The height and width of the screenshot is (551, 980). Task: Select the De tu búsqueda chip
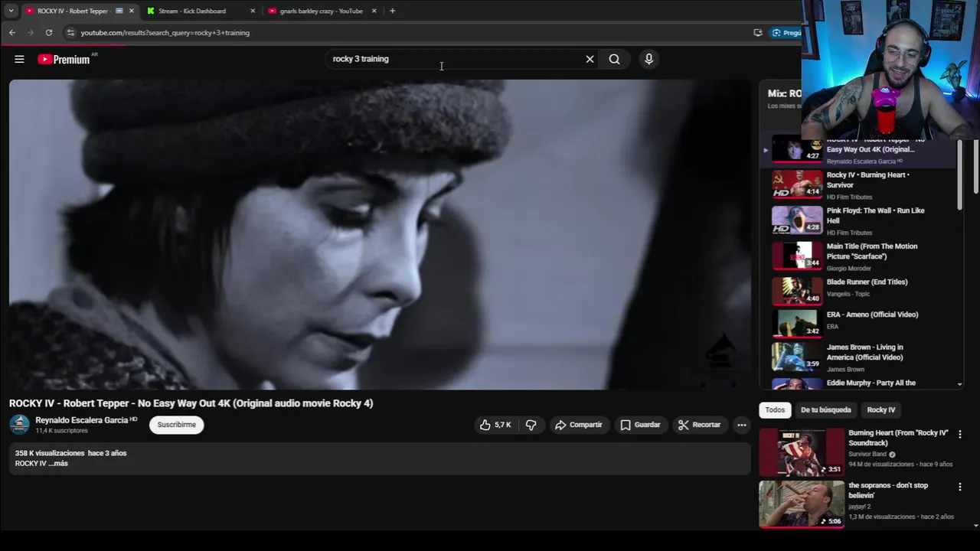pyautogui.click(x=825, y=410)
